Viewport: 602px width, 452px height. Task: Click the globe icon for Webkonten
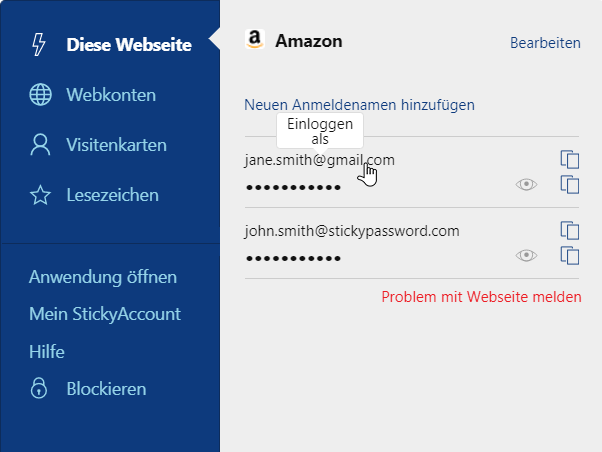tap(40, 94)
